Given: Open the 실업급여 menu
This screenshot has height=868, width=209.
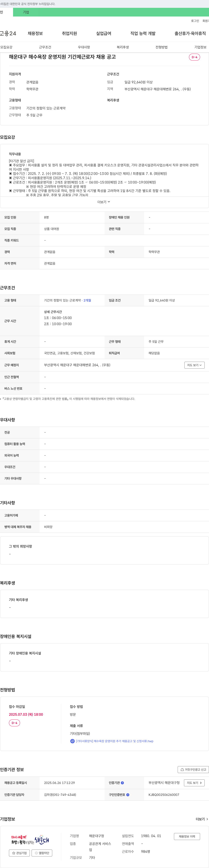Looking at the screenshot, I should pos(104,33).
